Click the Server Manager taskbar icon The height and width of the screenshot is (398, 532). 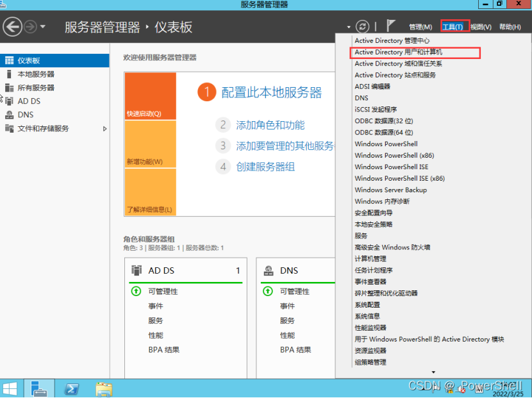[x=38, y=388]
